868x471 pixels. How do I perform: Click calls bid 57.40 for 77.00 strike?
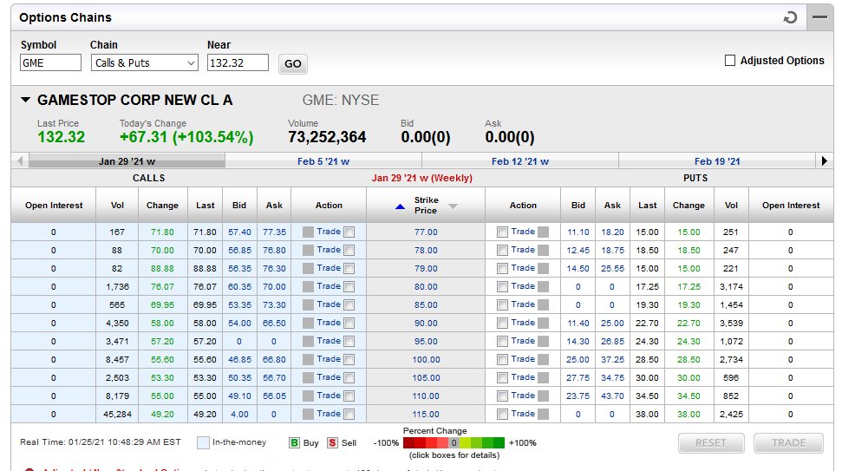click(239, 232)
